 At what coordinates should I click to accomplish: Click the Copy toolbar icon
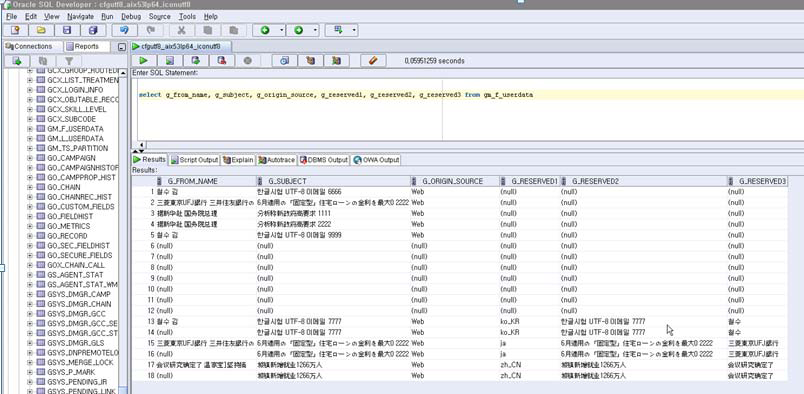click(208, 30)
